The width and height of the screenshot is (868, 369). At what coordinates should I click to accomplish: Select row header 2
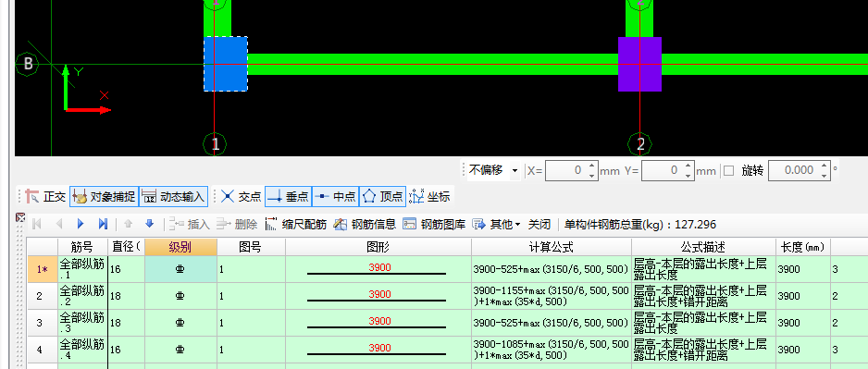(43, 296)
